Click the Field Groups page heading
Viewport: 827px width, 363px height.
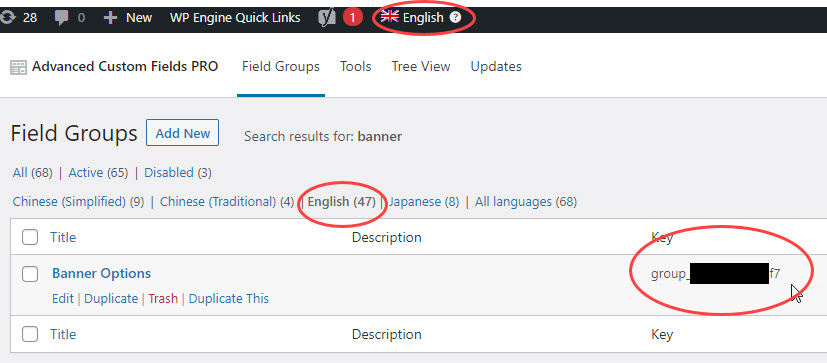pos(74,133)
